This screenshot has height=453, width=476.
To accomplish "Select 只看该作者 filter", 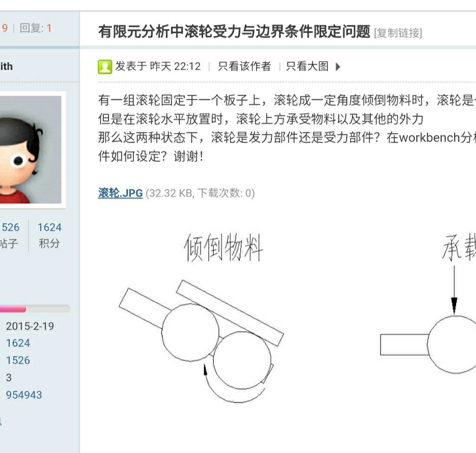I will [244, 66].
